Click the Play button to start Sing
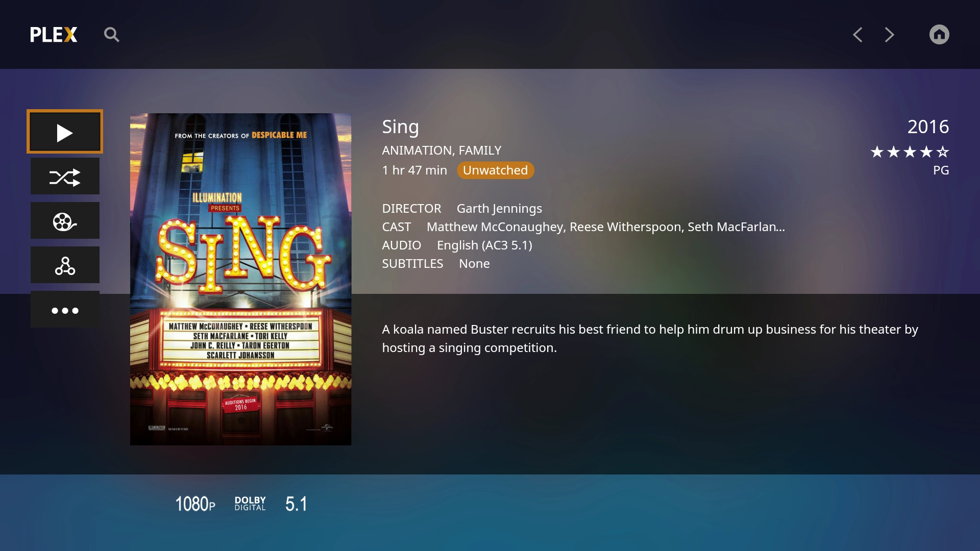 (x=65, y=132)
